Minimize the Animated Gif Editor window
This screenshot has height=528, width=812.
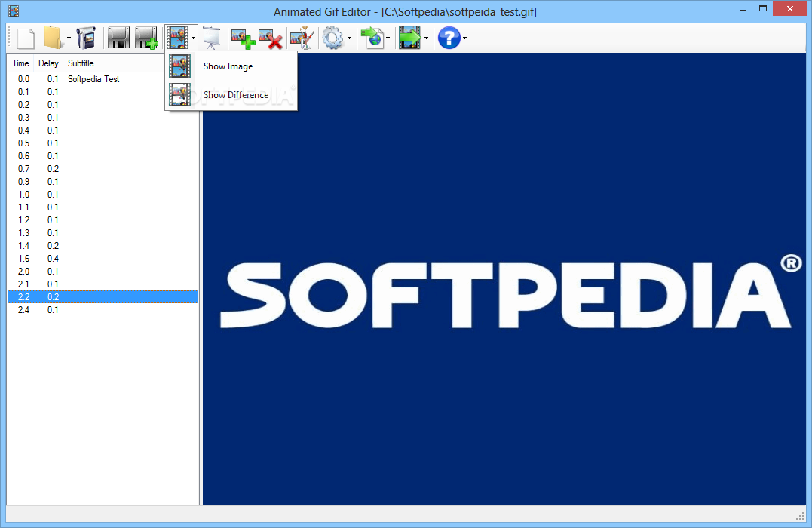[743, 9]
